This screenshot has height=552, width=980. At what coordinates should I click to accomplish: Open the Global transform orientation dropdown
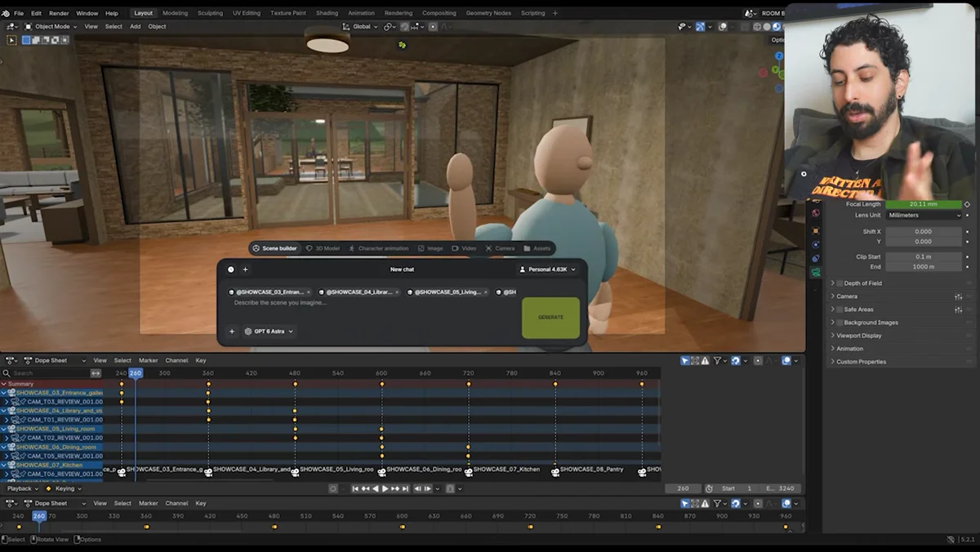(x=360, y=26)
